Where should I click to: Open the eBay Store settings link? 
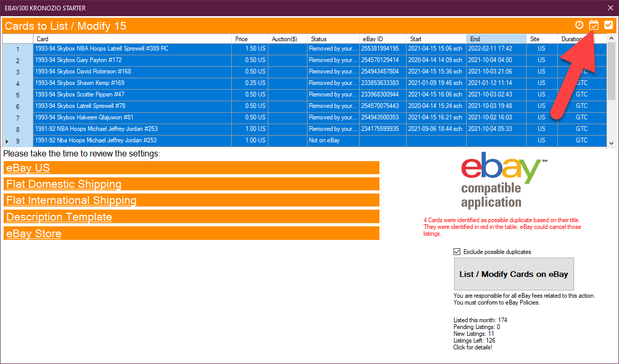coord(34,234)
